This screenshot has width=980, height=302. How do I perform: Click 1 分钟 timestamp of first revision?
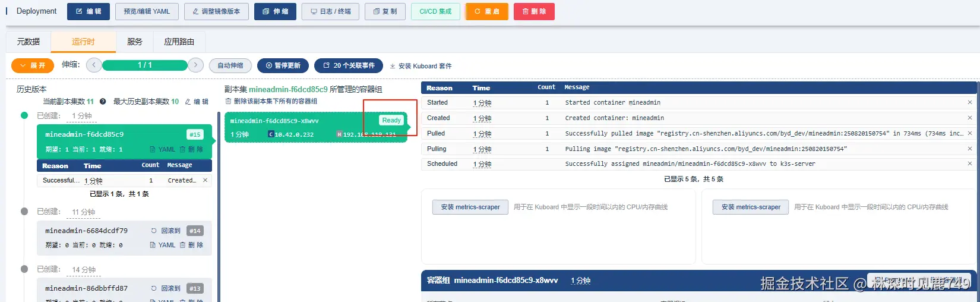click(x=81, y=116)
